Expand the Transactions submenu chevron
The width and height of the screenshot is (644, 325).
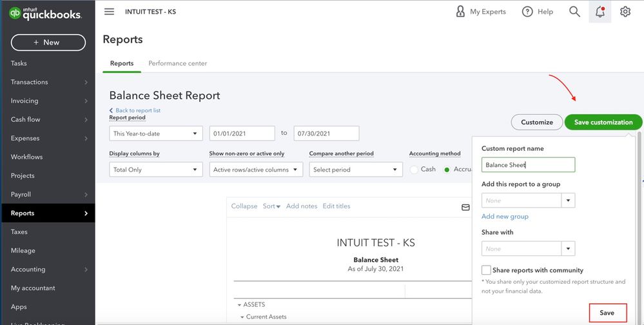86,82
